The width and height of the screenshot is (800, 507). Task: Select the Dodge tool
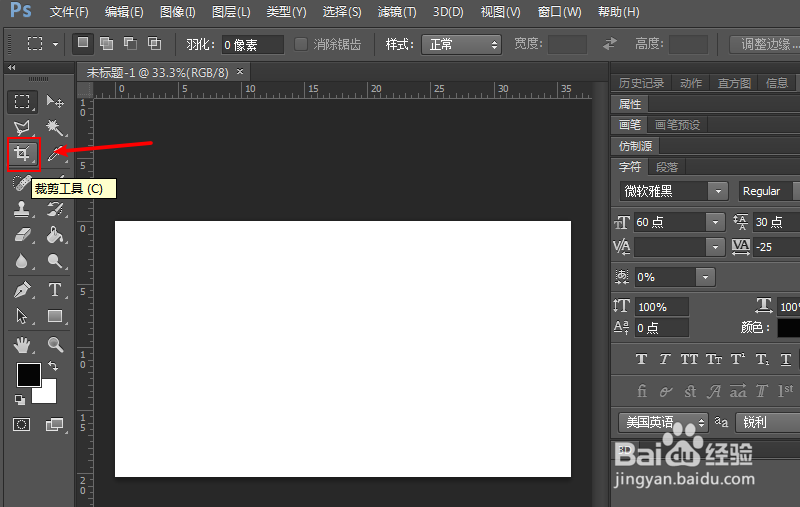click(x=55, y=261)
